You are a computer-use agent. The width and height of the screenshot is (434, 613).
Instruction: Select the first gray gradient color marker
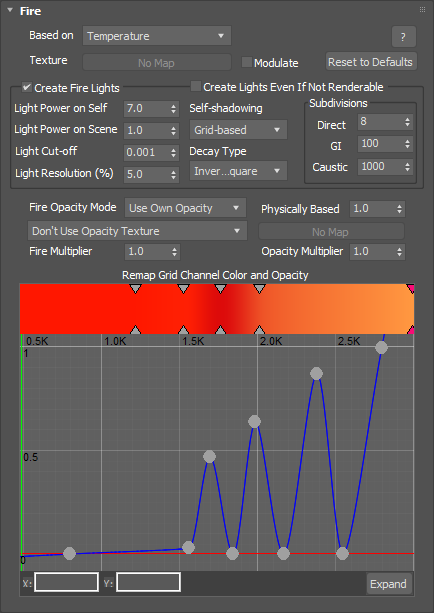click(x=135, y=289)
